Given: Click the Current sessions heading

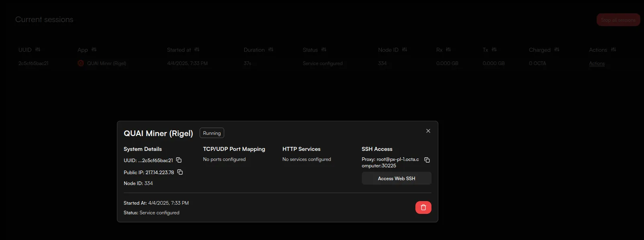Looking at the screenshot, I should pyautogui.click(x=44, y=20).
